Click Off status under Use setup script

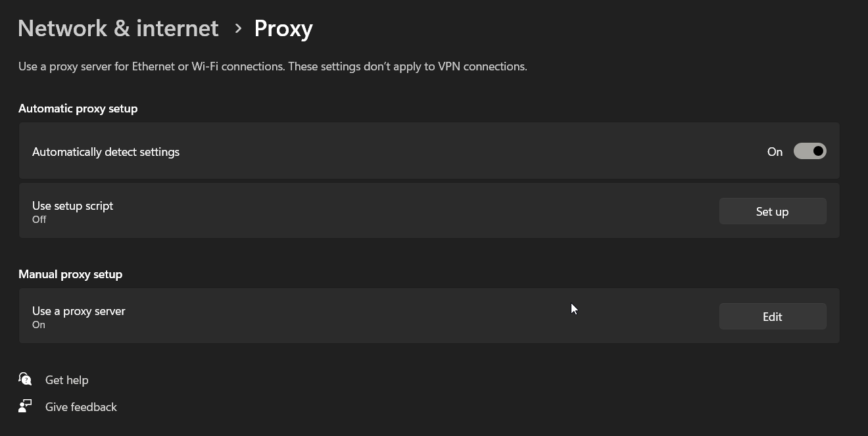pyautogui.click(x=39, y=220)
